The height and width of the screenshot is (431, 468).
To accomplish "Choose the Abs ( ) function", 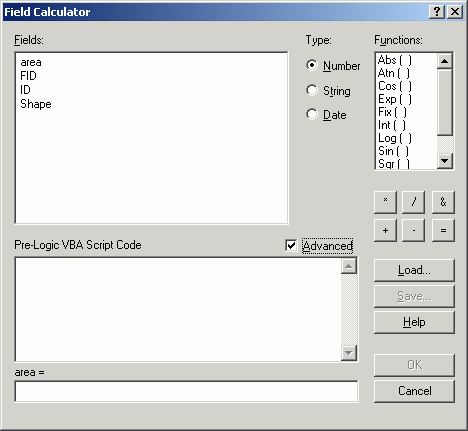I will (x=395, y=60).
